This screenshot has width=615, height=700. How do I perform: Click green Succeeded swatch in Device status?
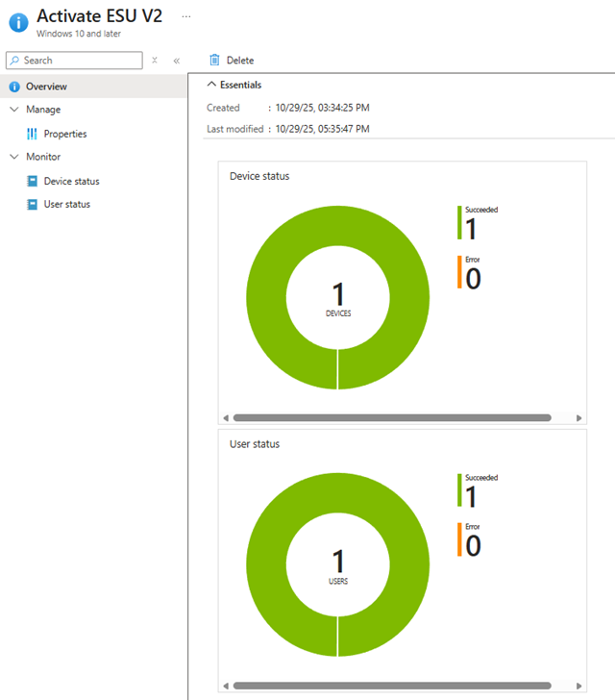coord(459,222)
